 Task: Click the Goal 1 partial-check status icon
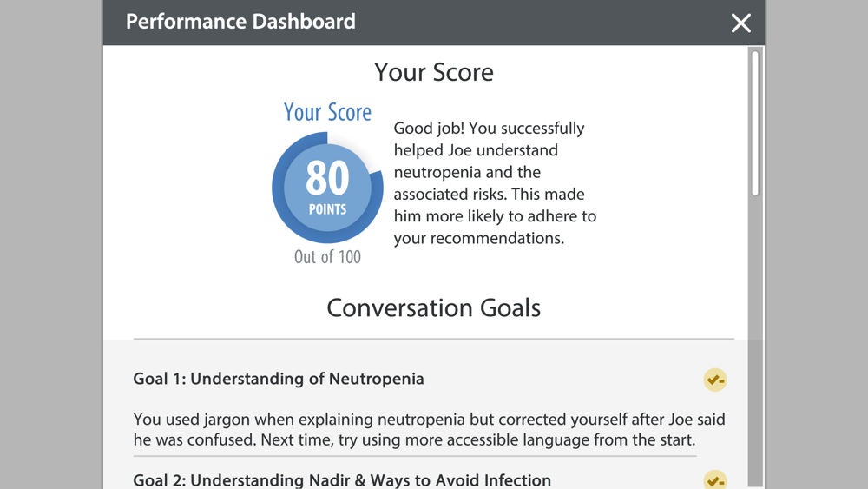point(715,380)
